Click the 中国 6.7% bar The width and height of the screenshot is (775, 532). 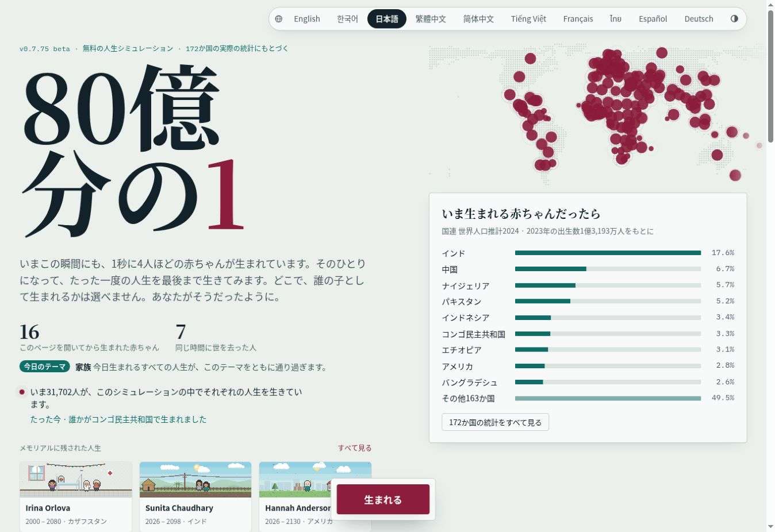click(x=608, y=269)
